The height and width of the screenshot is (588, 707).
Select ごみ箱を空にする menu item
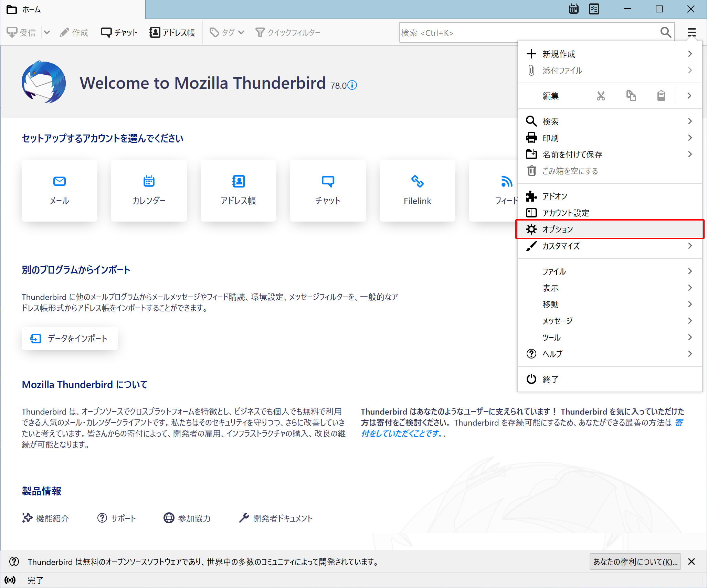[x=610, y=171]
